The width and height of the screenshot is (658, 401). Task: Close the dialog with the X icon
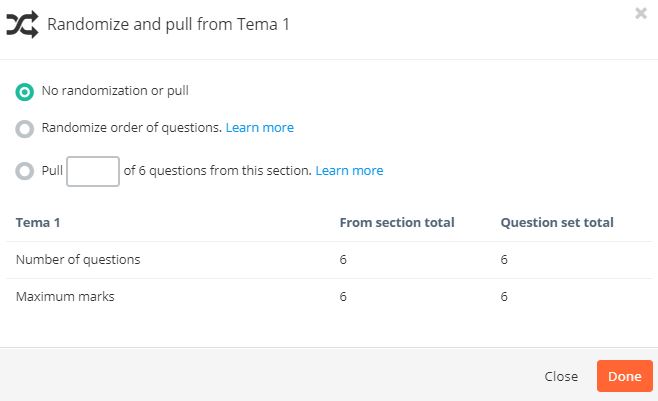pos(641,13)
